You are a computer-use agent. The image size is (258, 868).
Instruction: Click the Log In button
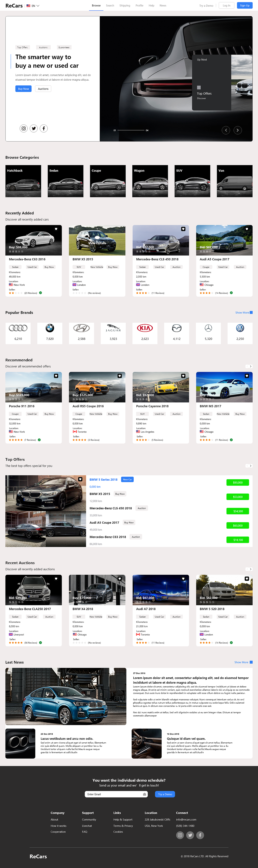point(227,5)
